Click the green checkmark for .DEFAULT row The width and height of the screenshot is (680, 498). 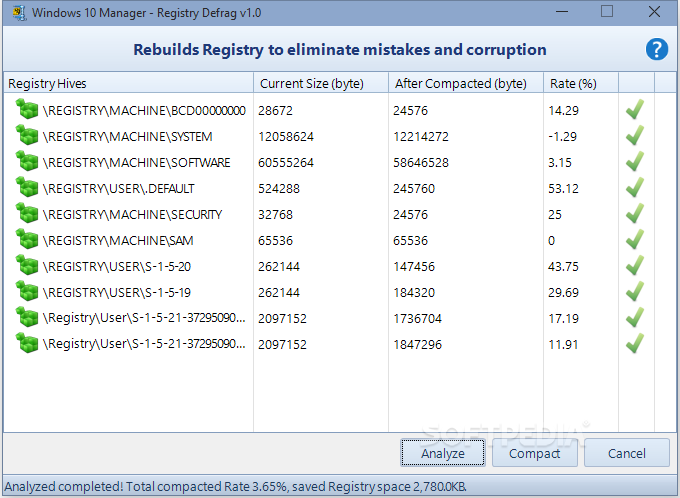click(635, 187)
